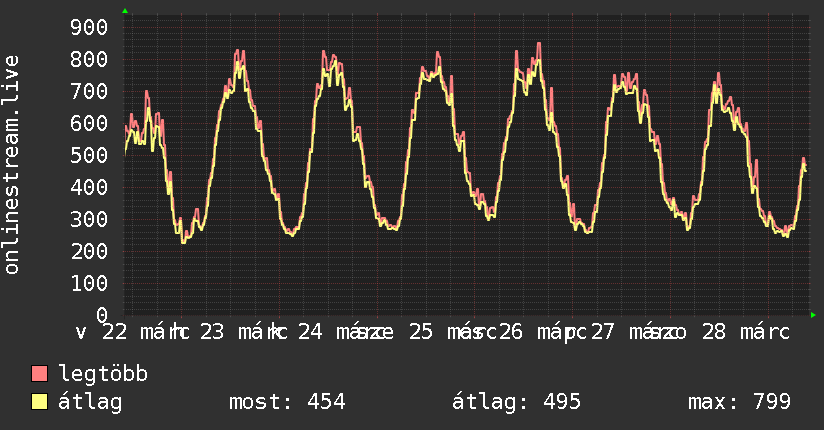The image size is (824, 430).
Task: Click the 25 date label on x-axis
Action: click(x=421, y=332)
